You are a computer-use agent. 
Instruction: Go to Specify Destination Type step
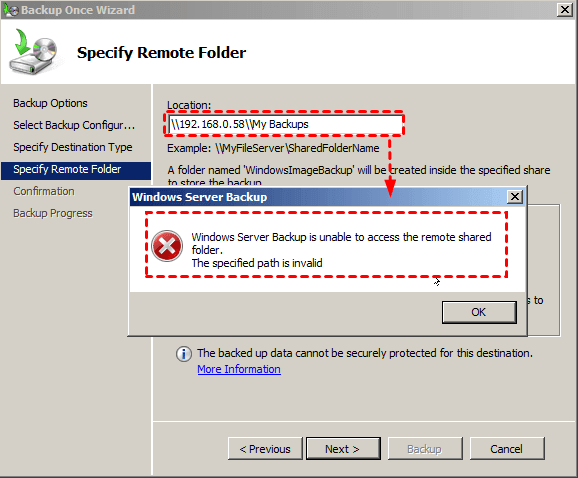point(73,147)
